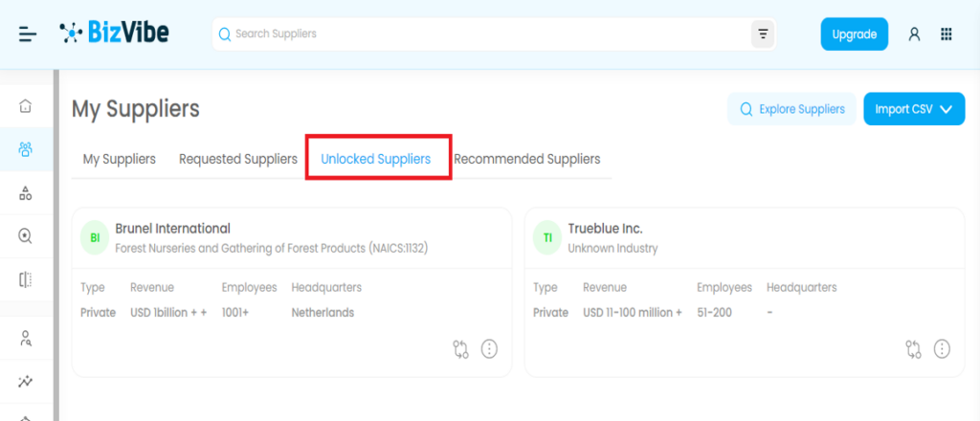Click the Upgrade button

point(854,34)
